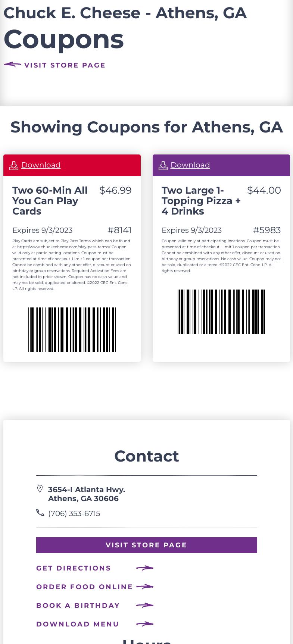
Task: Download the Two 60-Min All You Can Play coupon
Action: pyautogui.click(x=41, y=165)
